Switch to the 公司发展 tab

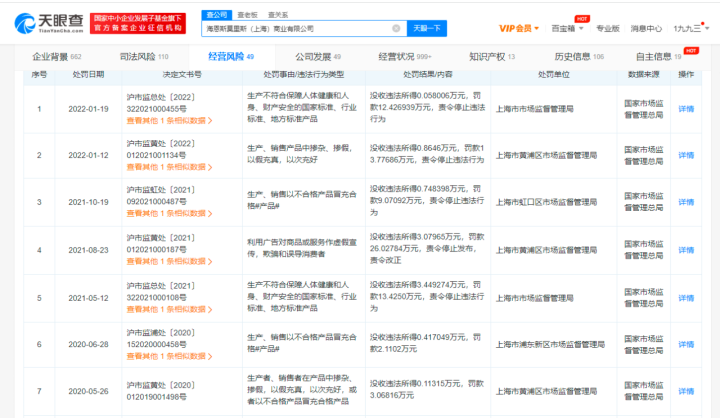tap(318, 56)
